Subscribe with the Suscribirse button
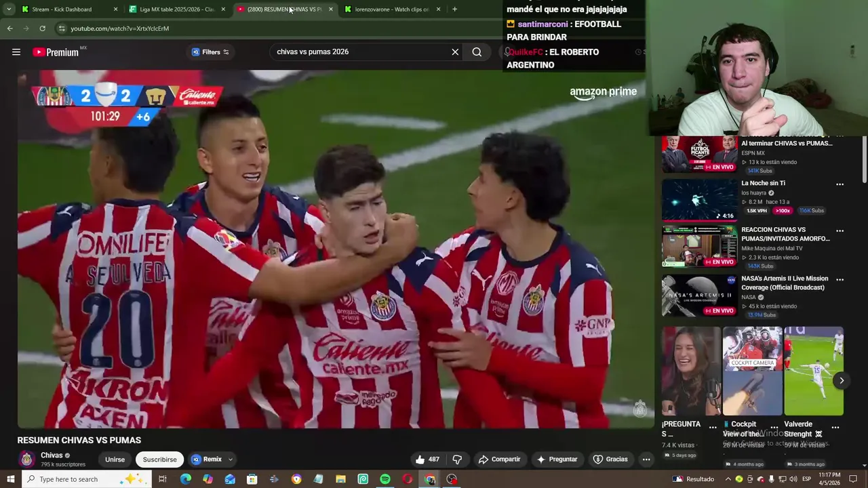 tap(159, 460)
